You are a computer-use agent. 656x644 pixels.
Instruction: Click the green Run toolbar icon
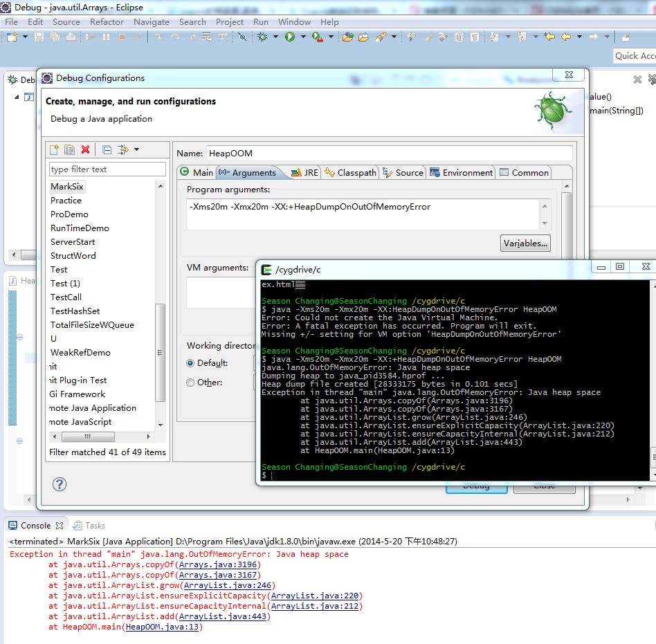[x=290, y=37]
